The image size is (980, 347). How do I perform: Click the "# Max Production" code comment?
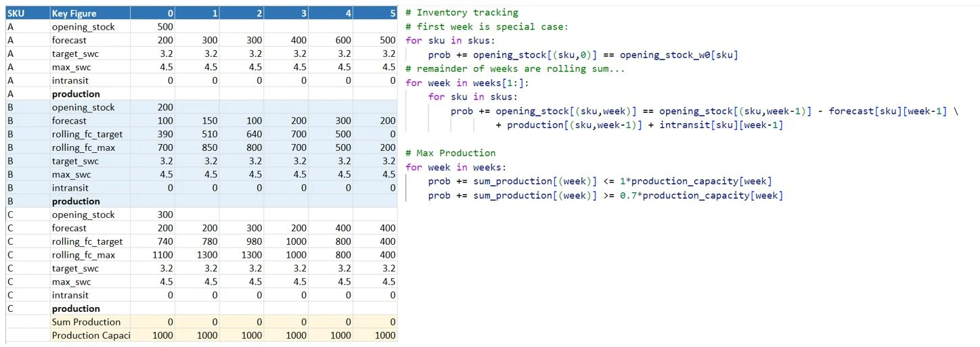(x=451, y=153)
